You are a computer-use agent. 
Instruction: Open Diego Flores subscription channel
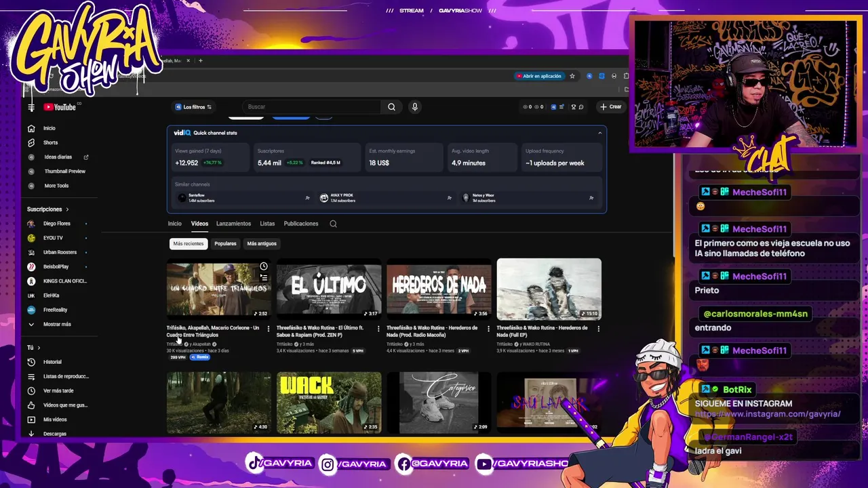tap(57, 224)
